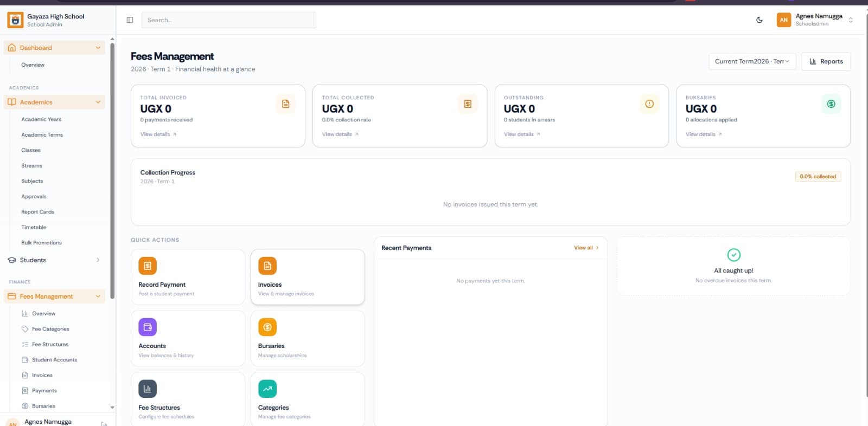Click the Academics book icon
This screenshot has width=868, height=426.
coord(12,102)
